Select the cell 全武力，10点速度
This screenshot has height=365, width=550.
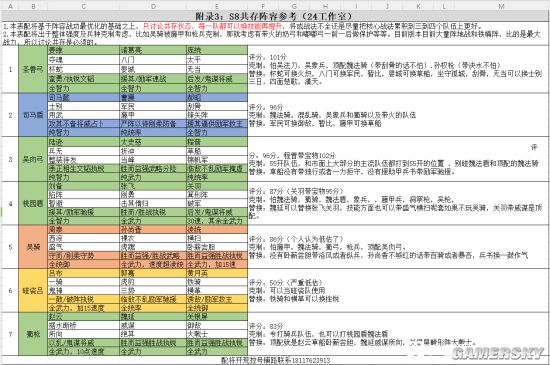point(83,351)
